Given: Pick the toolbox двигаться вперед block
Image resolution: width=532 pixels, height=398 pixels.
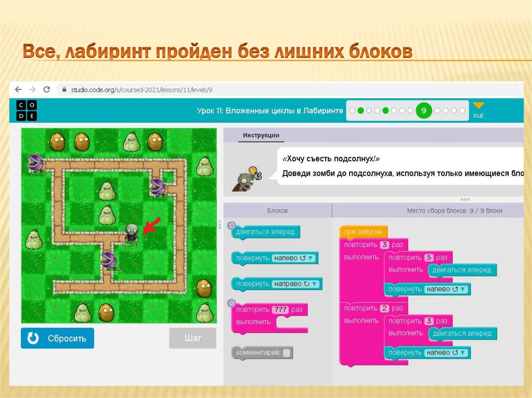Looking at the screenshot, I should point(265,232).
